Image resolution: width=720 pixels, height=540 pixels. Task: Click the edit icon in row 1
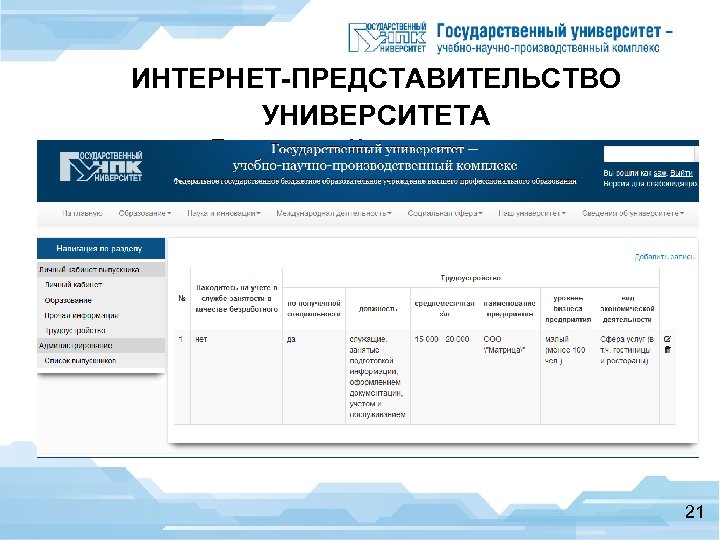(x=668, y=339)
